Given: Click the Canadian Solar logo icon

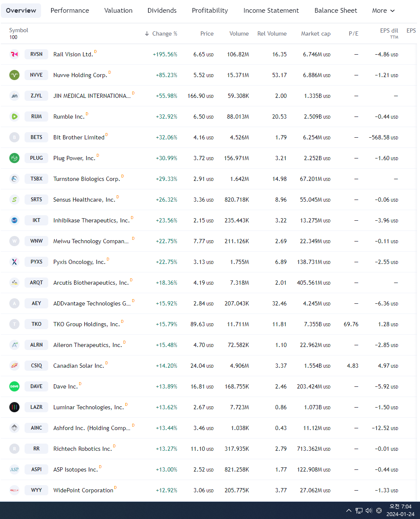Looking at the screenshot, I should coord(14,366).
